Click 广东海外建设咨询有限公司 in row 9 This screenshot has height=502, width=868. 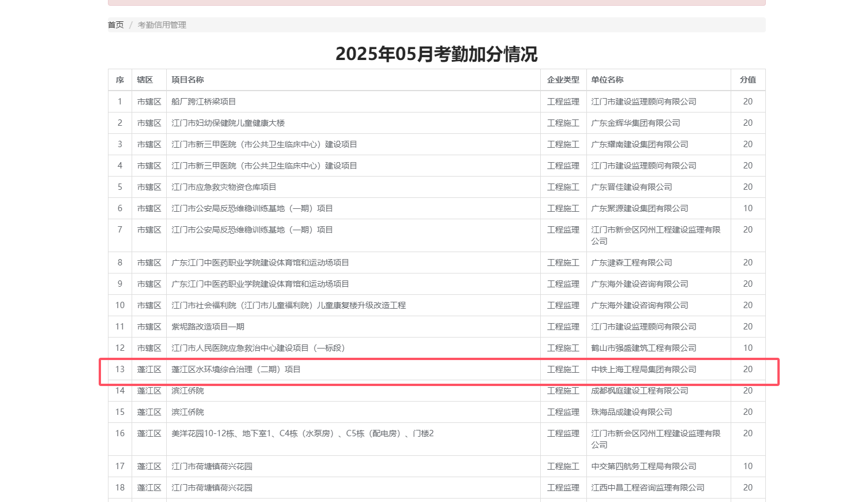(639, 284)
